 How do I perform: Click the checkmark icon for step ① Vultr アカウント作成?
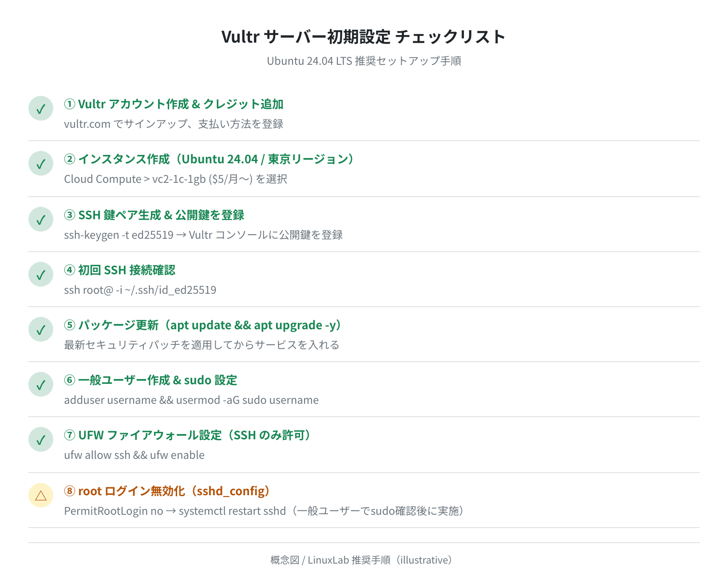tap(41, 108)
